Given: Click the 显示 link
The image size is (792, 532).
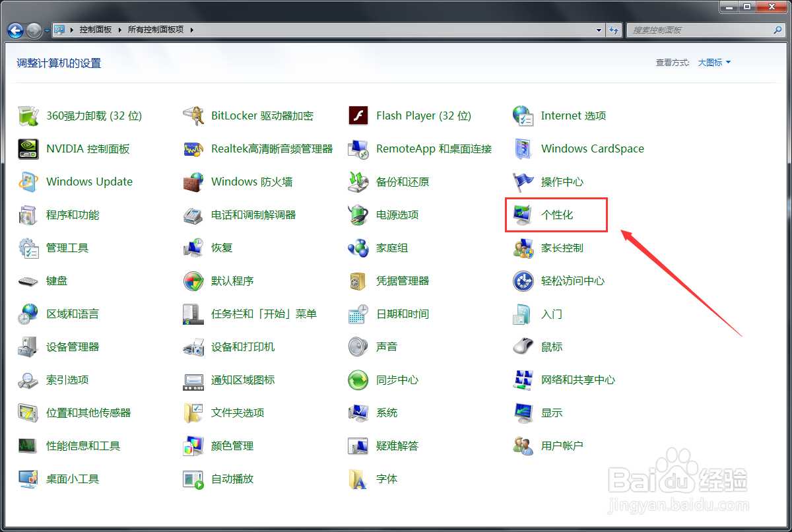Looking at the screenshot, I should pyautogui.click(x=552, y=413).
